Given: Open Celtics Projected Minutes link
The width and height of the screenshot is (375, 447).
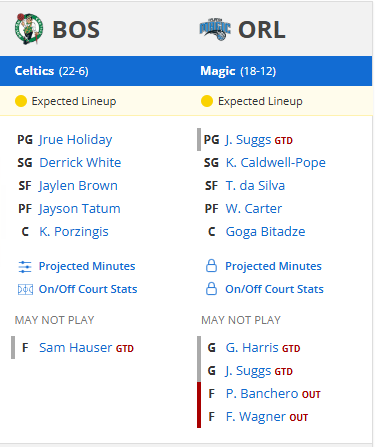Looking at the screenshot, I should [87, 266].
